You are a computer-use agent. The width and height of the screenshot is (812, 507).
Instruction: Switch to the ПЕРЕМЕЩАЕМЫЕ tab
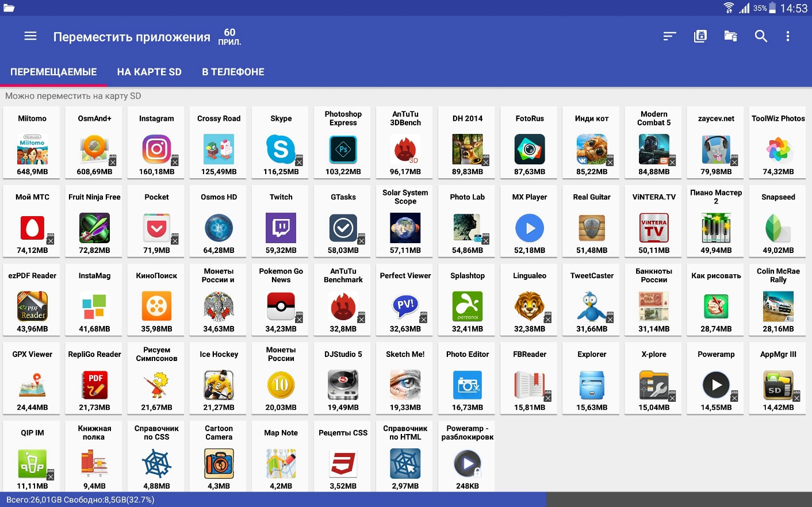click(53, 72)
